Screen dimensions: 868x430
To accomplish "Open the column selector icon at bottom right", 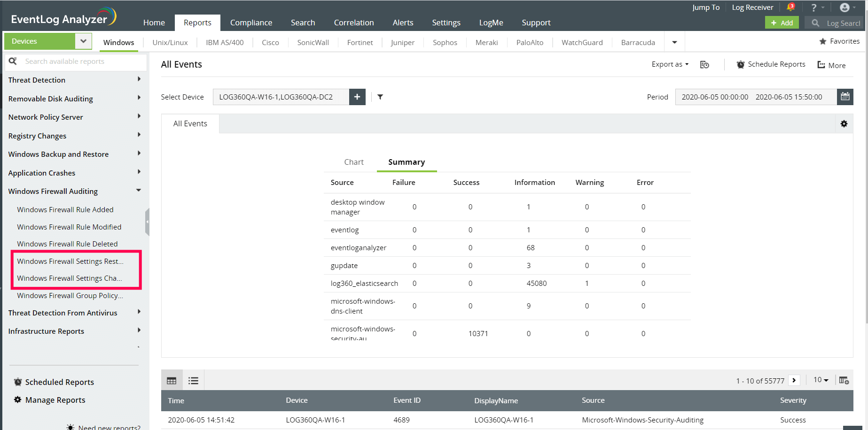I will coord(844,380).
